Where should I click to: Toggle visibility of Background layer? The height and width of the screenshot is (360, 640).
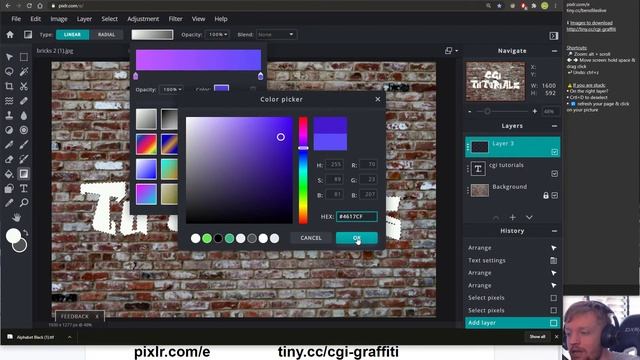555,196
